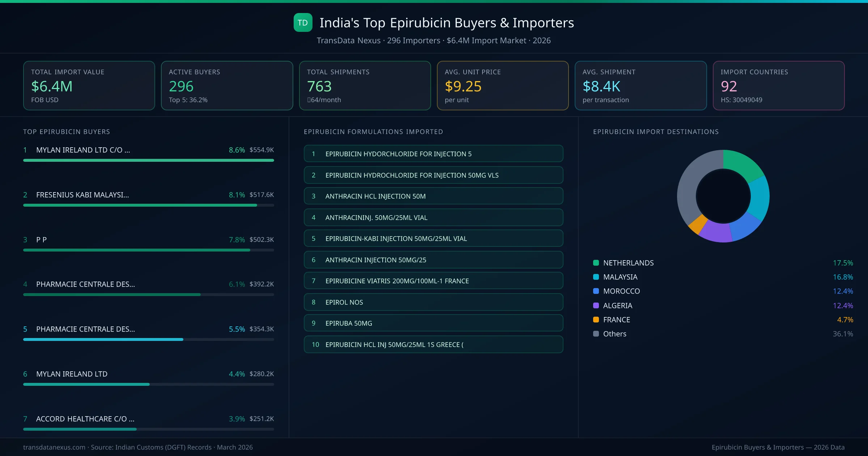Image resolution: width=868 pixels, height=456 pixels.
Task: Click the Algeria legend color indicator
Action: 595,305
